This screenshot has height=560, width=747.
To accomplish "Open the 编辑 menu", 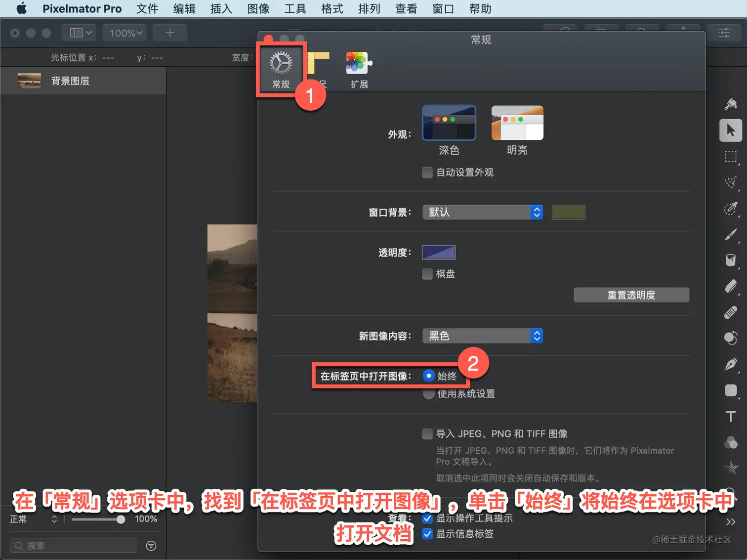I will 184,9.
